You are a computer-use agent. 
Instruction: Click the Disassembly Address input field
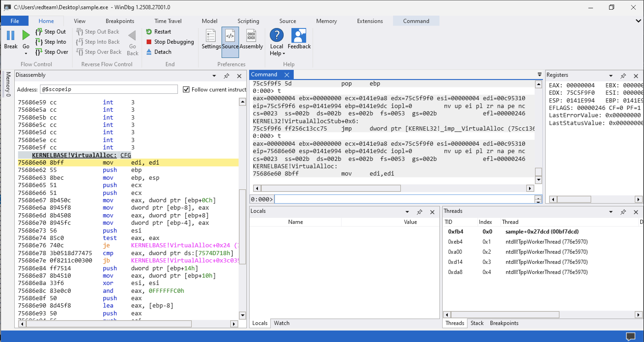(x=109, y=89)
